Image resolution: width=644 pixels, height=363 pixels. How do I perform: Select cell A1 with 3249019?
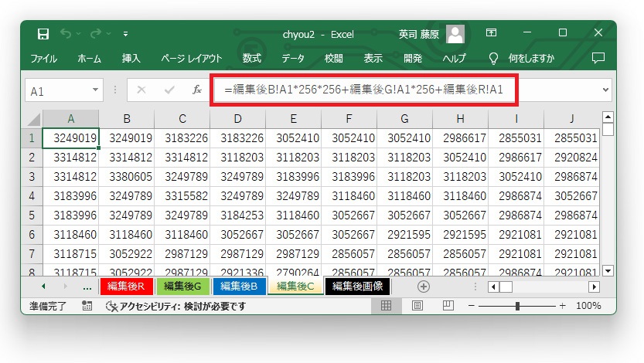click(x=70, y=137)
